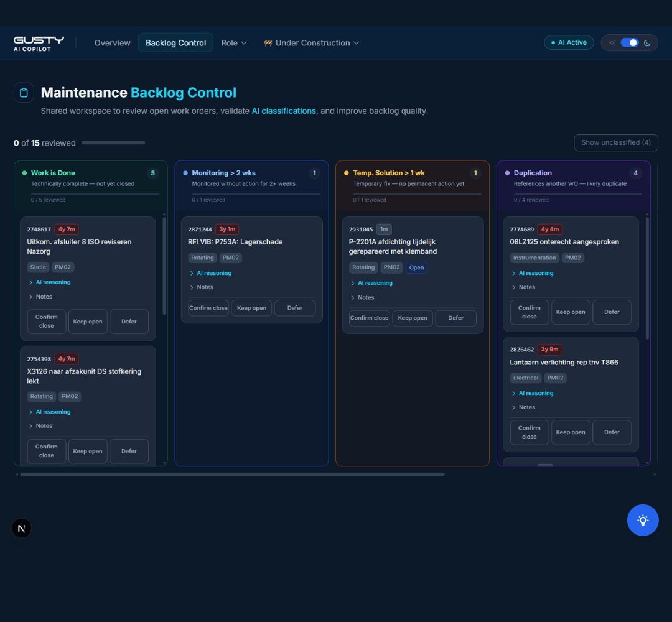Select the moon icon for dark mode
672x622 pixels.
coord(647,42)
